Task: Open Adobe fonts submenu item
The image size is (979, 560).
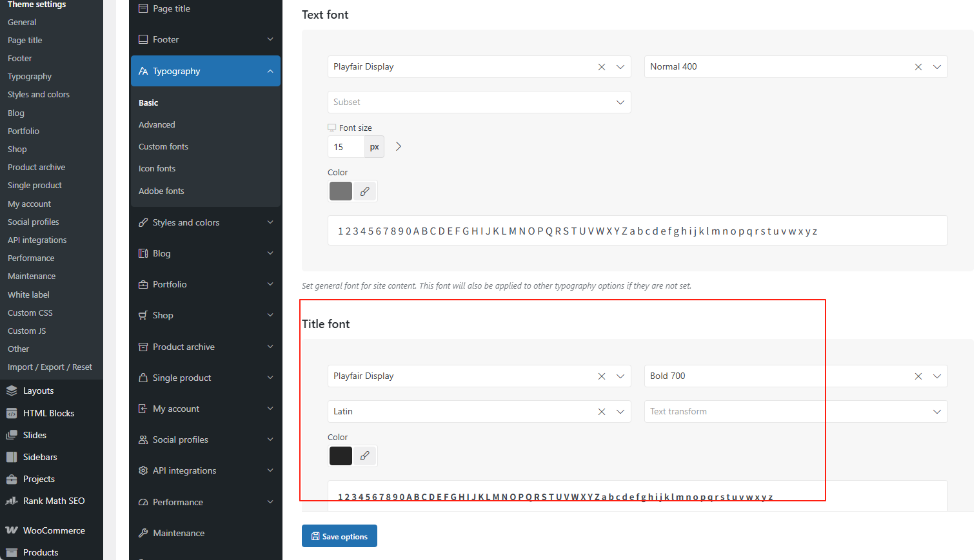Action: click(x=161, y=191)
